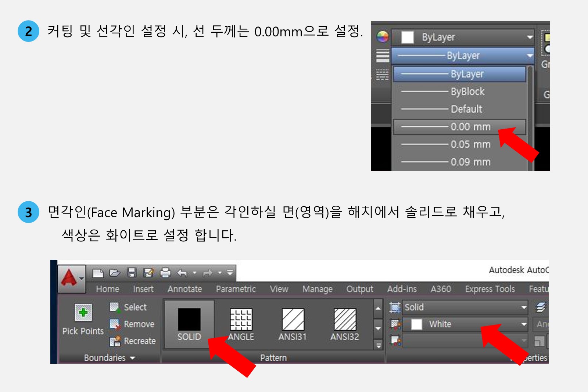Viewport: 588px width, 392px height.
Task: Click the hatch color icon beside White
Action: click(x=395, y=324)
